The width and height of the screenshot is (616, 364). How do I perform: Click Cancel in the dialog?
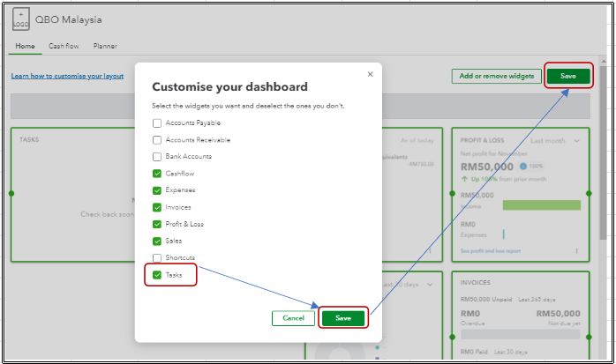point(293,318)
